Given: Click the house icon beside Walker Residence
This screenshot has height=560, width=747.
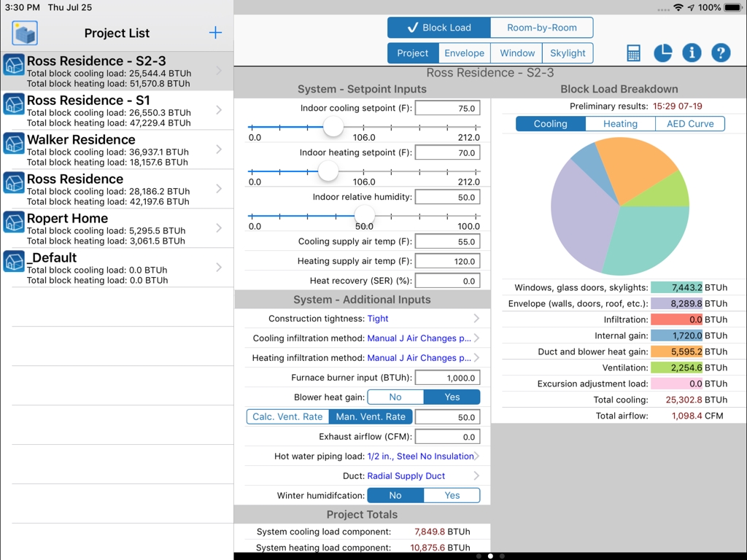Looking at the screenshot, I should 13,144.
